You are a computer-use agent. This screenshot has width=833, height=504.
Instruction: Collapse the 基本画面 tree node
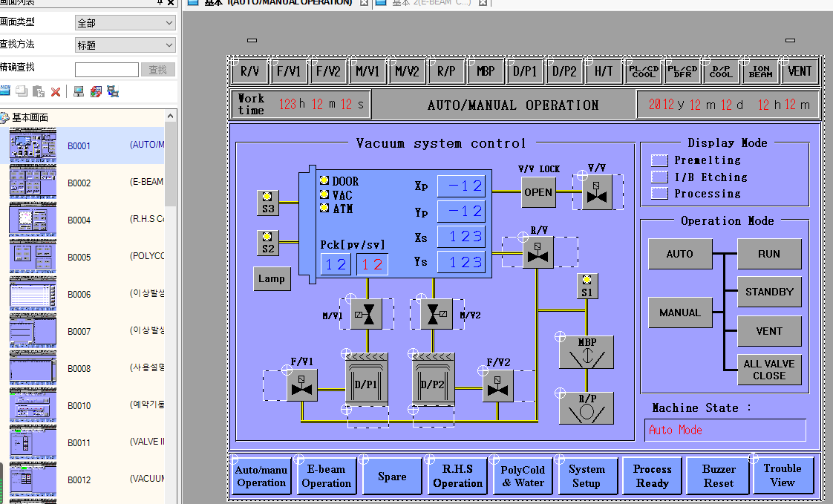(x=4, y=117)
